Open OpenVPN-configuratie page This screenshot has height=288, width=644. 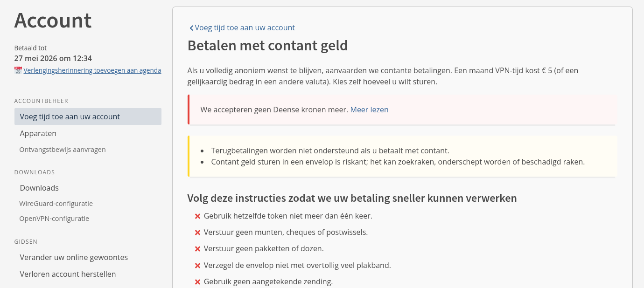54,219
